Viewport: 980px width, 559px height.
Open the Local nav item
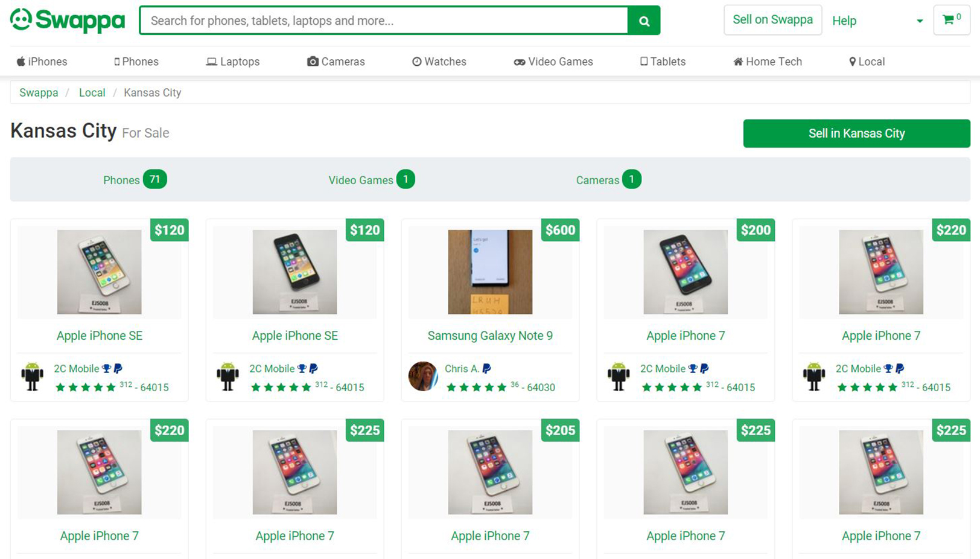[x=867, y=62]
